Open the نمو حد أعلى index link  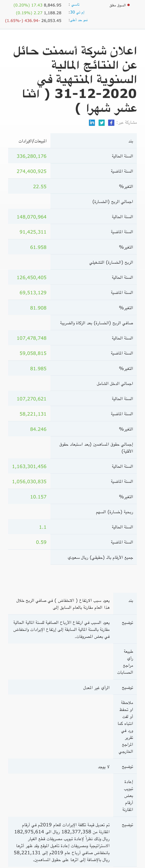coord(78,20)
